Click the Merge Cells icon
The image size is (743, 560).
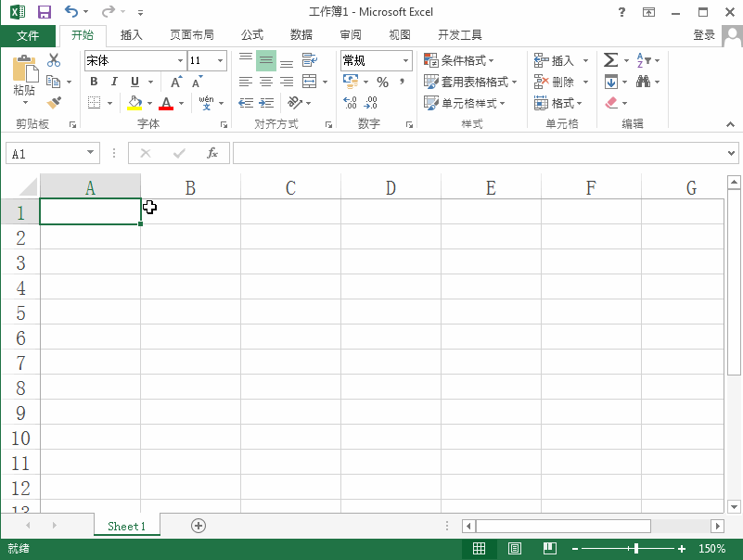310,81
